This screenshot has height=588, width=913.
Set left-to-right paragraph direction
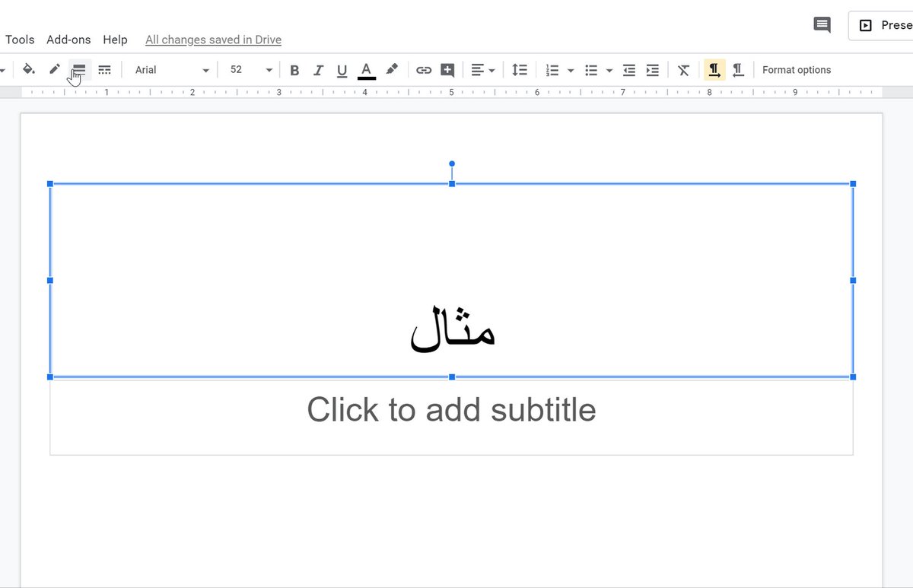(x=714, y=70)
